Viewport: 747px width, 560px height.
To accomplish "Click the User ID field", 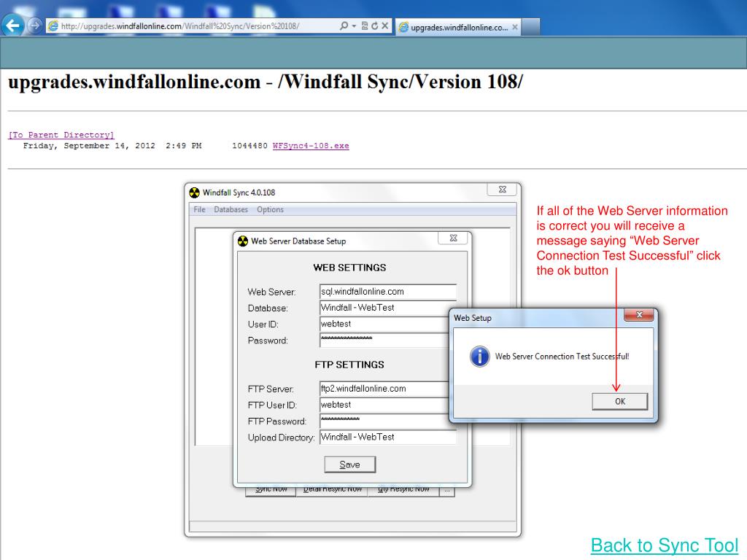I will (x=385, y=324).
